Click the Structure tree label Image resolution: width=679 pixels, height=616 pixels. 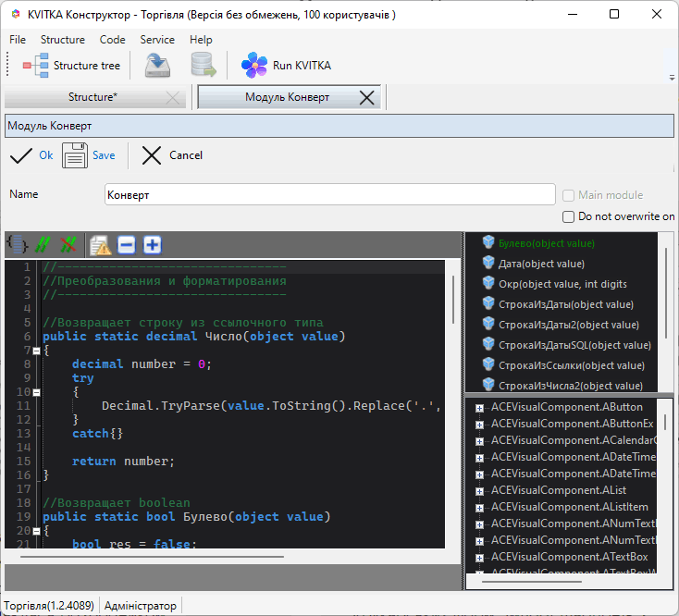87,66
